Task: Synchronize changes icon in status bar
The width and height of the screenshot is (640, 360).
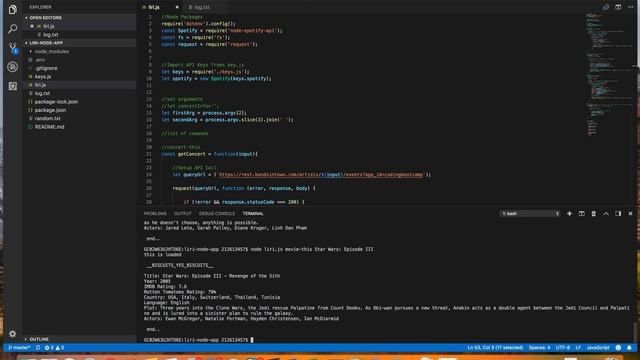Action: [38, 348]
